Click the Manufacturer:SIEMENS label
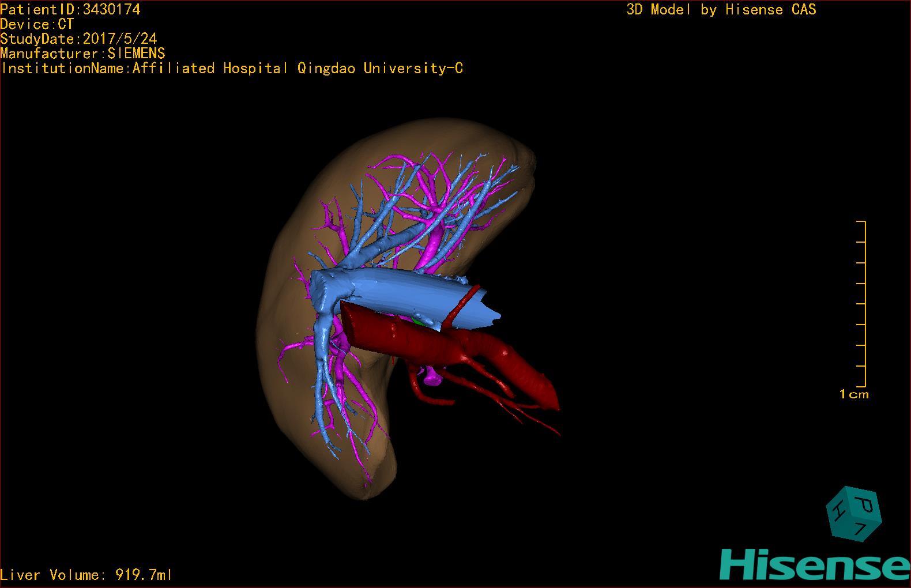The height and width of the screenshot is (588, 911). (x=83, y=54)
